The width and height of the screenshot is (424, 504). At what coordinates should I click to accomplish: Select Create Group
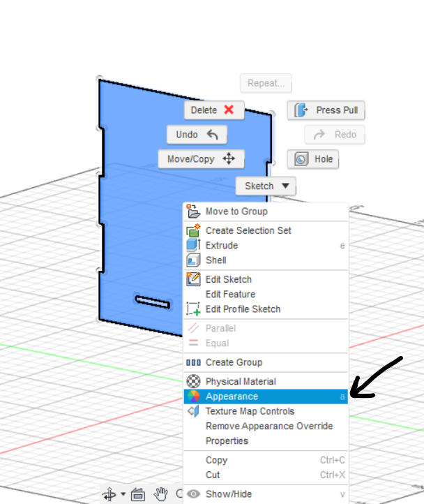[x=266, y=362]
